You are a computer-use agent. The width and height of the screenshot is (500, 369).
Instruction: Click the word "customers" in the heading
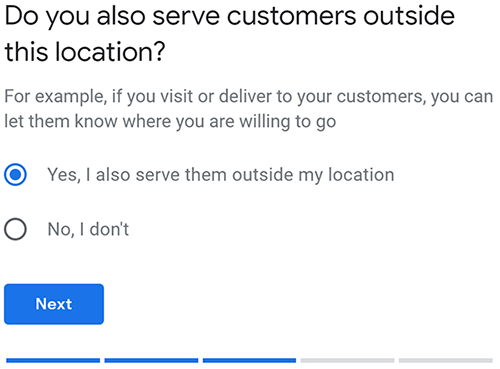(x=292, y=16)
